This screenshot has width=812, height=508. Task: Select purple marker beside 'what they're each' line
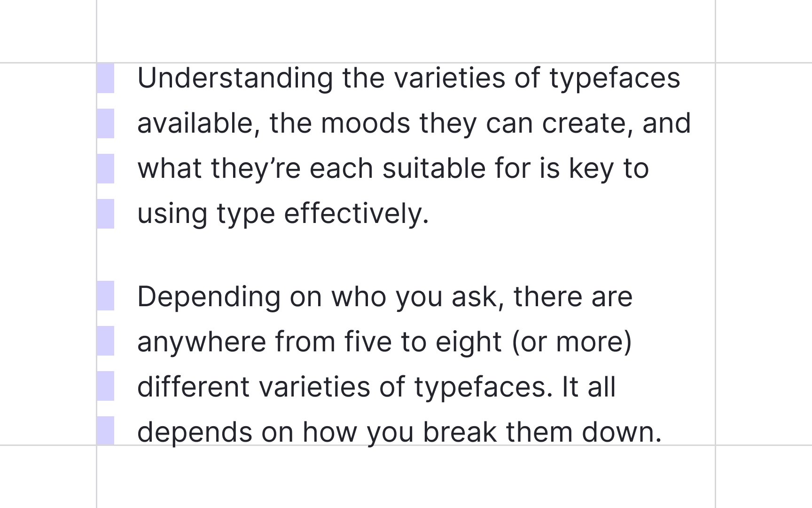tap(106, 168)
